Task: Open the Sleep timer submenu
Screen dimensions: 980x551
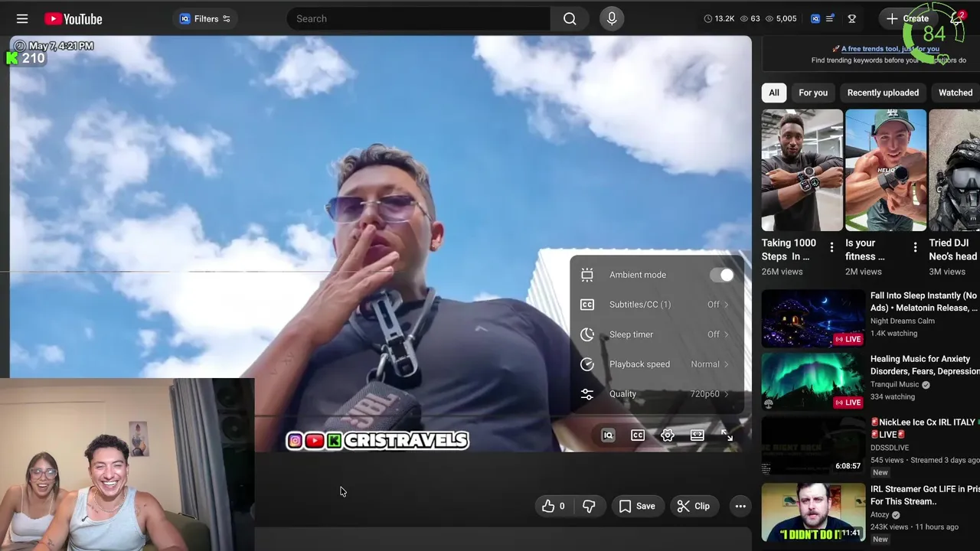Action: pyautogui.click(x=657, y=334)
